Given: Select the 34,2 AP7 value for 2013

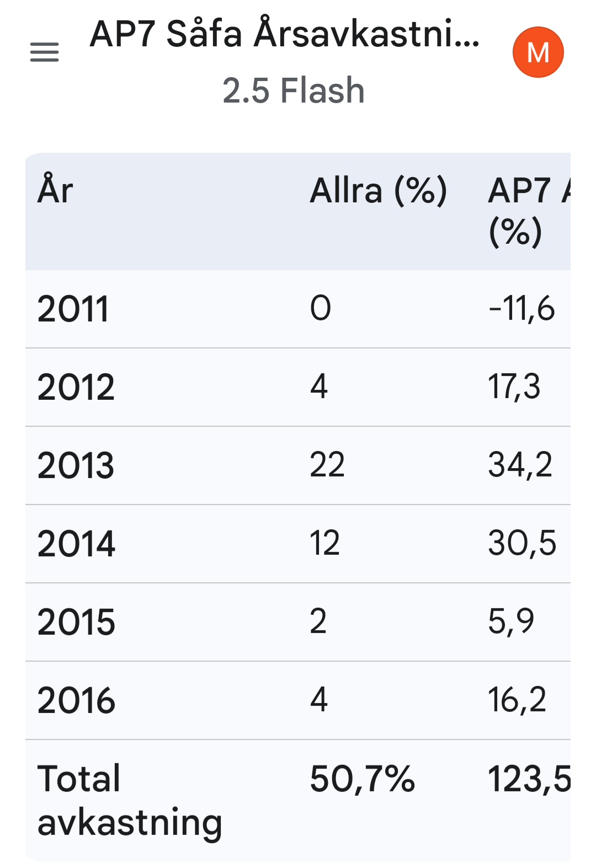Looking at the screenshot, I should point(520,464).
